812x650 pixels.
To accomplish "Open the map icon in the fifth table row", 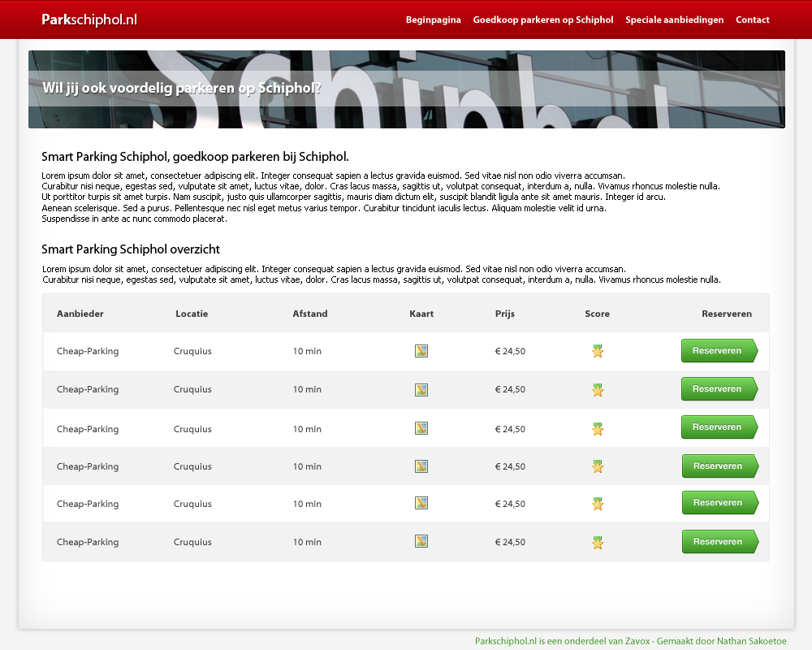I will pos(421,503).
